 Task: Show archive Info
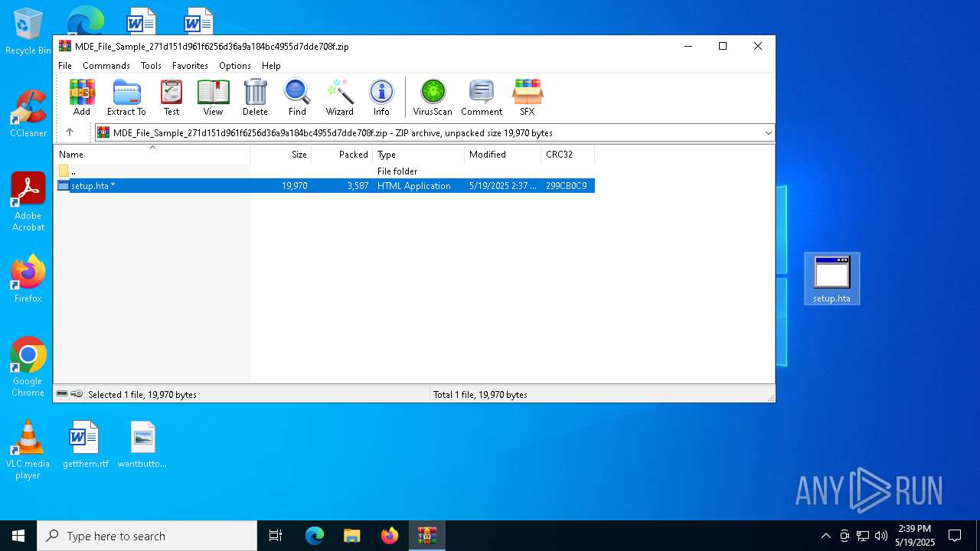(381, 97)
